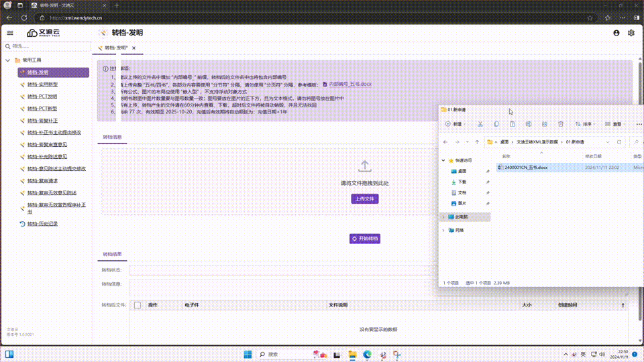Click the 文迪云 logo
The image size is (644, 362).
44,33
